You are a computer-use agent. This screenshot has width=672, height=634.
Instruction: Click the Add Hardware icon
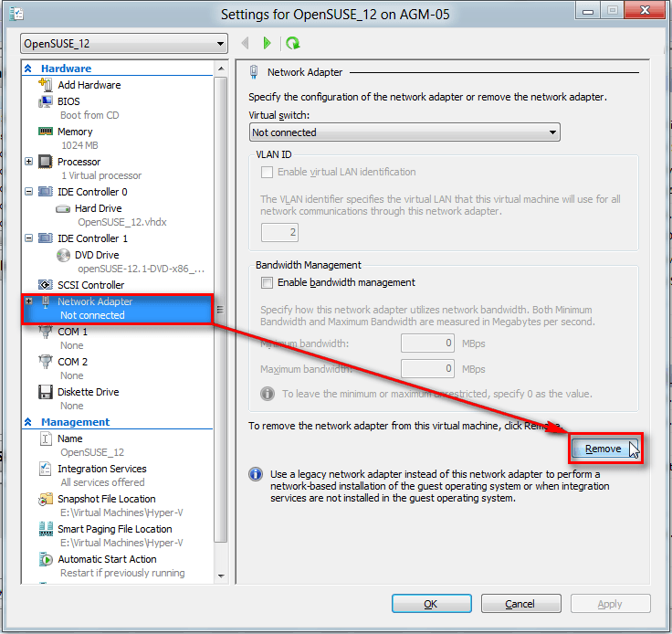point(46,85)
